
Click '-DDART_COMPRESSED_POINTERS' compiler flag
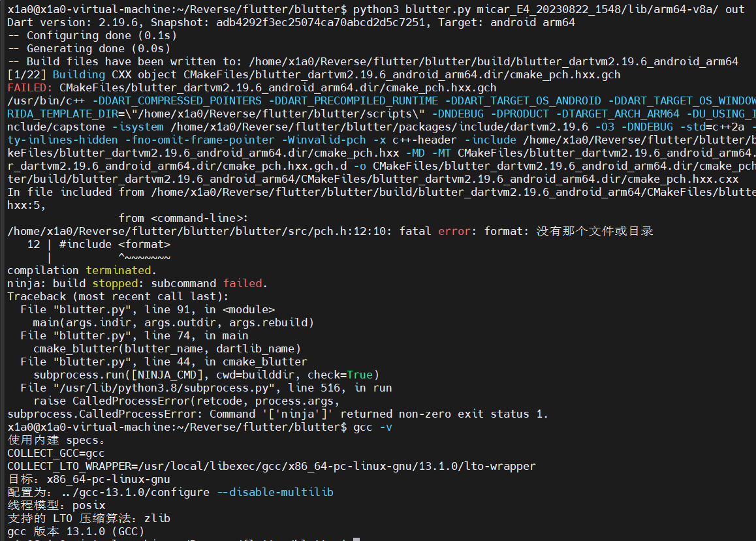177,100
